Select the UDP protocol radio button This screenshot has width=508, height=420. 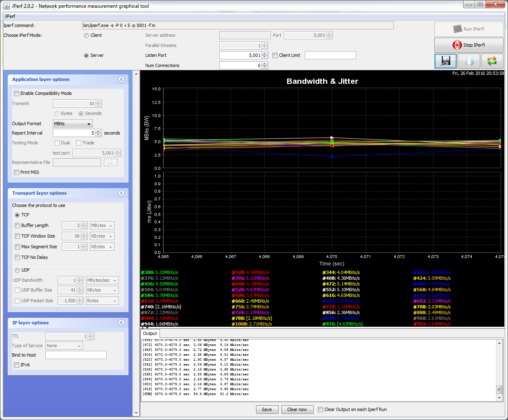(x=17, y=270)
